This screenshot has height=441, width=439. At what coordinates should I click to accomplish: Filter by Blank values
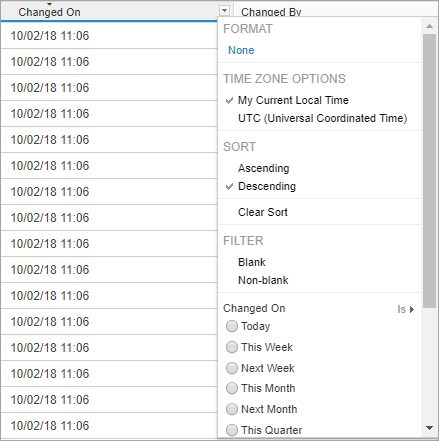252,262
